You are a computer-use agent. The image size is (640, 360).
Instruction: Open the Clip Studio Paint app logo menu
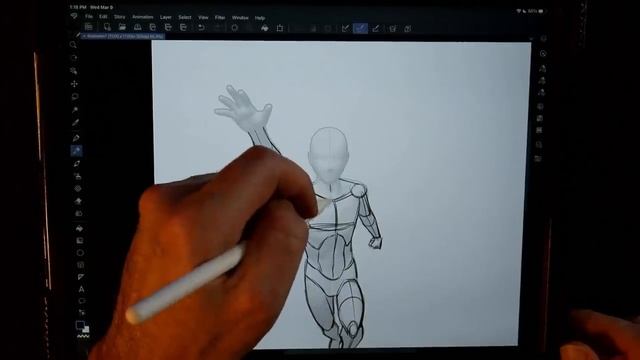(74, 16)
